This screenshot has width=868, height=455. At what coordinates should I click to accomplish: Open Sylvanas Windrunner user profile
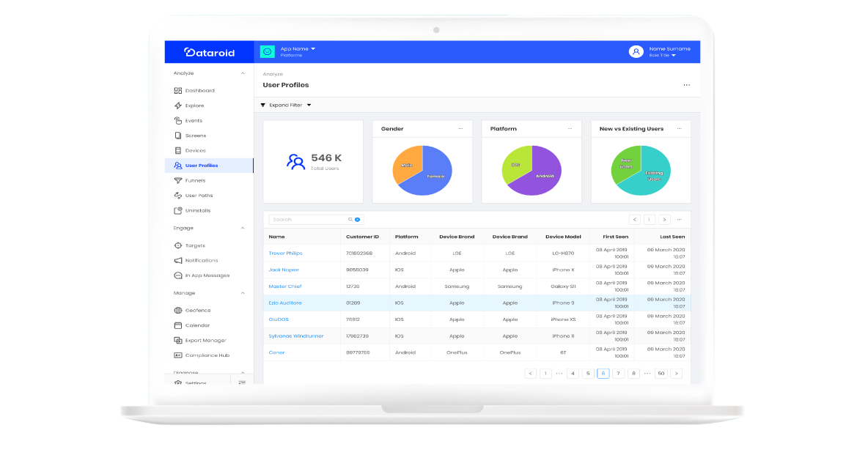(296, 336)
